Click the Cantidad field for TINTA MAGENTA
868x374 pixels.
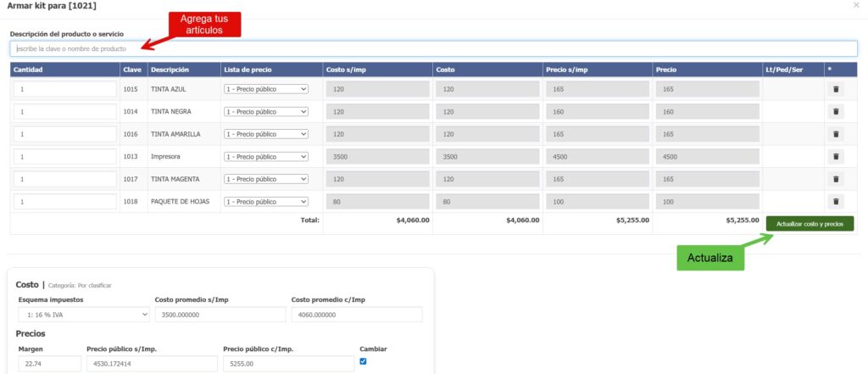(x=65, y=179)
